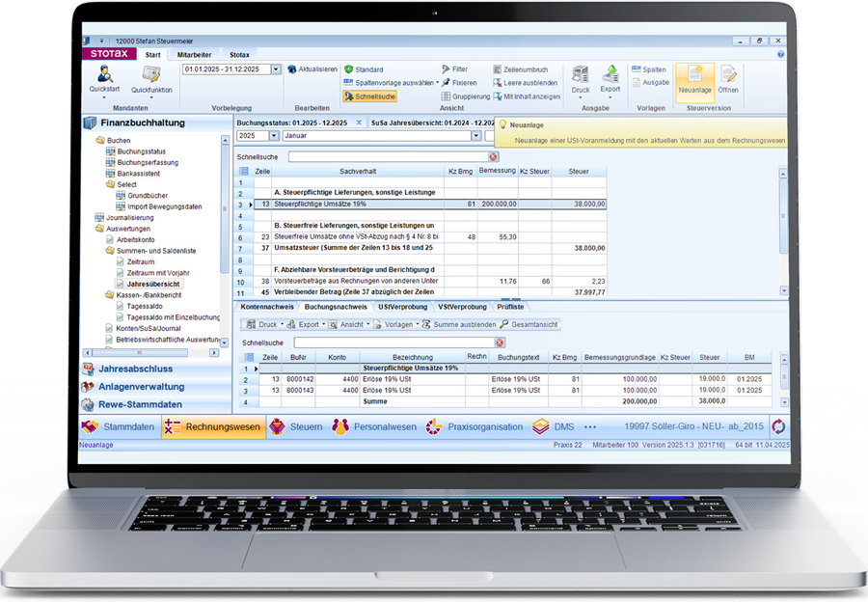The width and height of the screenshot is (868, 602).
Task: Open the UStVerprobung tab
Action: 402,307
